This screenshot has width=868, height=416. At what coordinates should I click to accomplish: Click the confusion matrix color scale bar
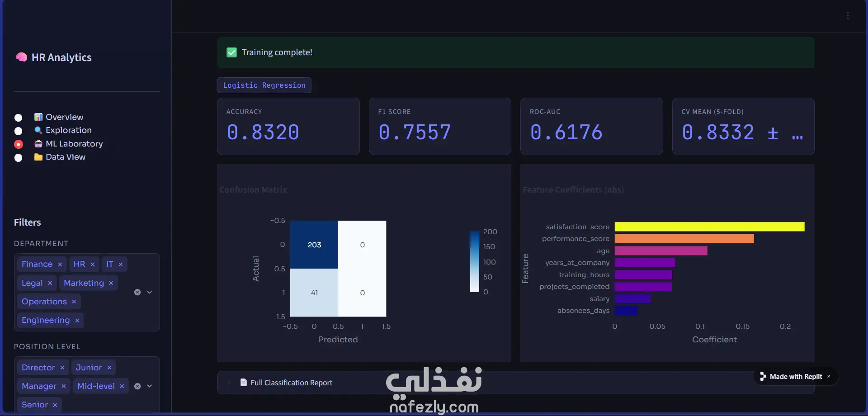click(474, 261)
